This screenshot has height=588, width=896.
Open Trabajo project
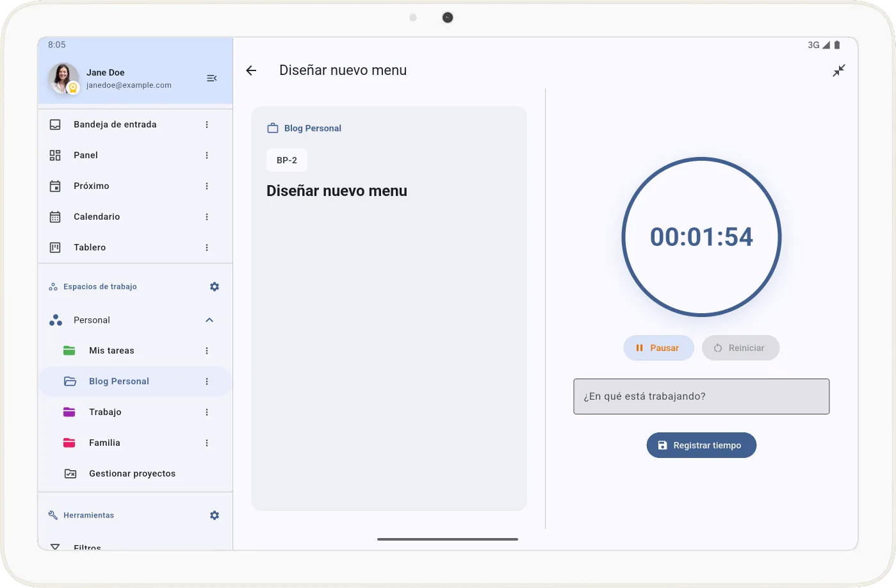click(135, 412)
